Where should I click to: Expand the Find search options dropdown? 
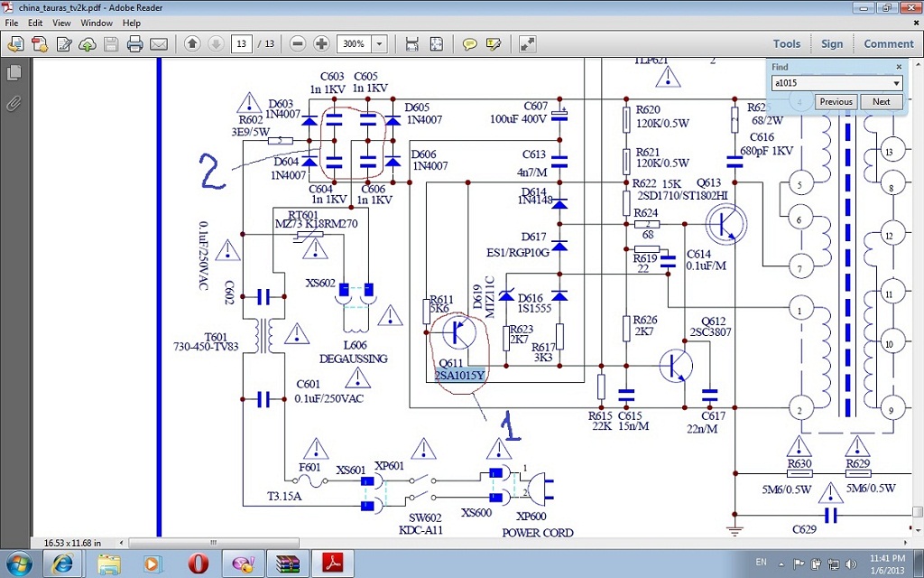[896, 83]
